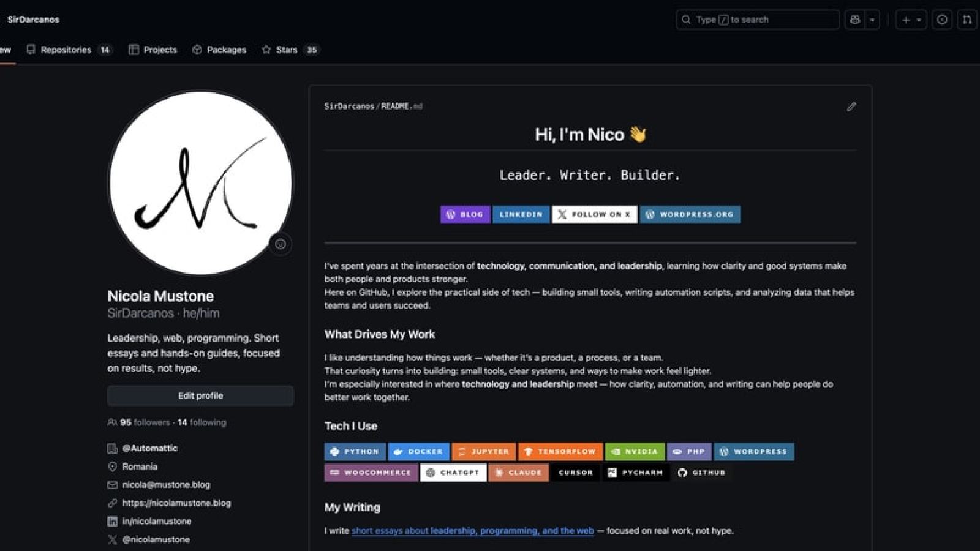980x551 pixels.
Task: Click the My Writing heading
Action: pos(352,508)
